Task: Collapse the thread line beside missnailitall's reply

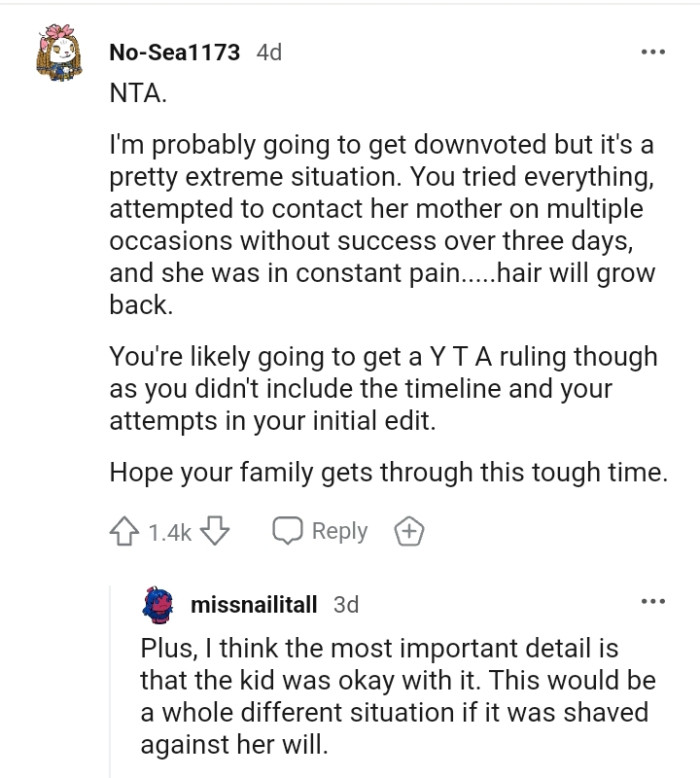Action: (110, 680)
